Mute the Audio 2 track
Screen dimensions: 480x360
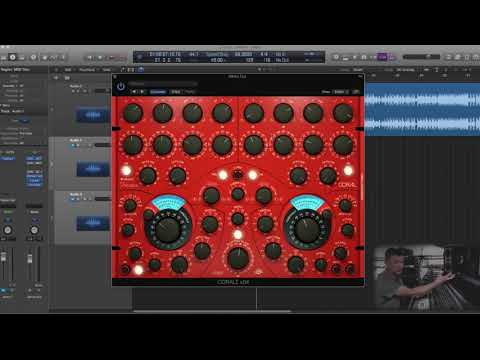73,145
